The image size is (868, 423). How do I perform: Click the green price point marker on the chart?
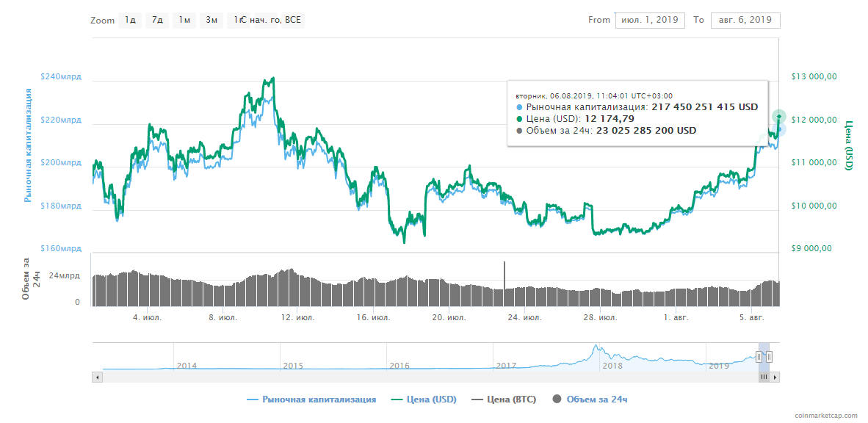pyautogui.click(x=779, y=117)
